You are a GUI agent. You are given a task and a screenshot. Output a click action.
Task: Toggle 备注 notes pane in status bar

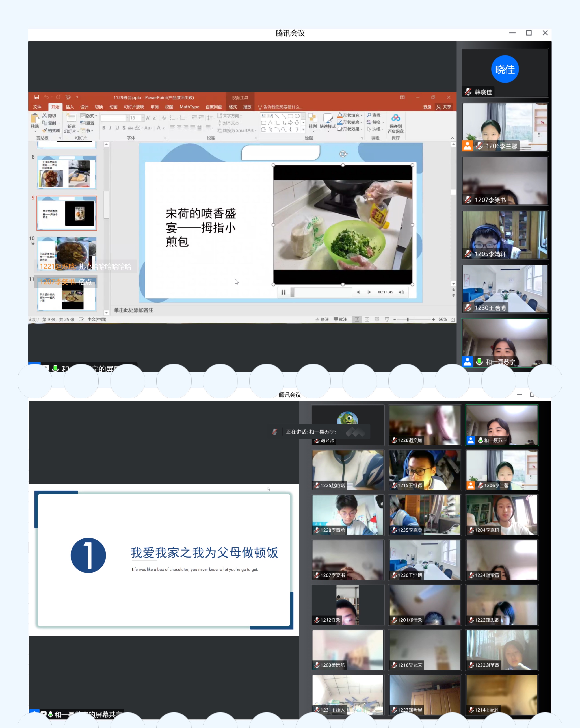pos(322,319)
